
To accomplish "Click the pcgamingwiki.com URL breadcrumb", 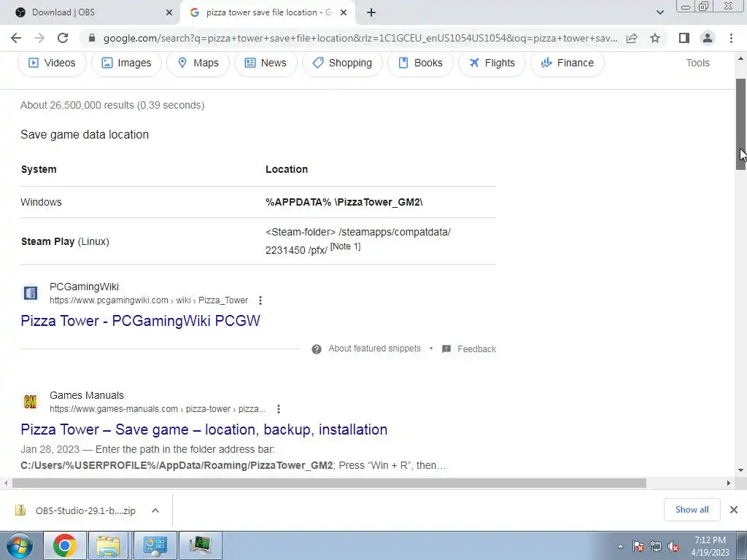I will [x=149, y=300].
